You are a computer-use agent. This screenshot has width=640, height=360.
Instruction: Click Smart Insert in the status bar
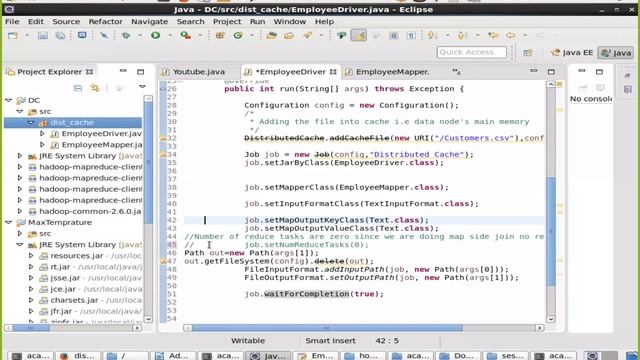(x=330, y=340)
